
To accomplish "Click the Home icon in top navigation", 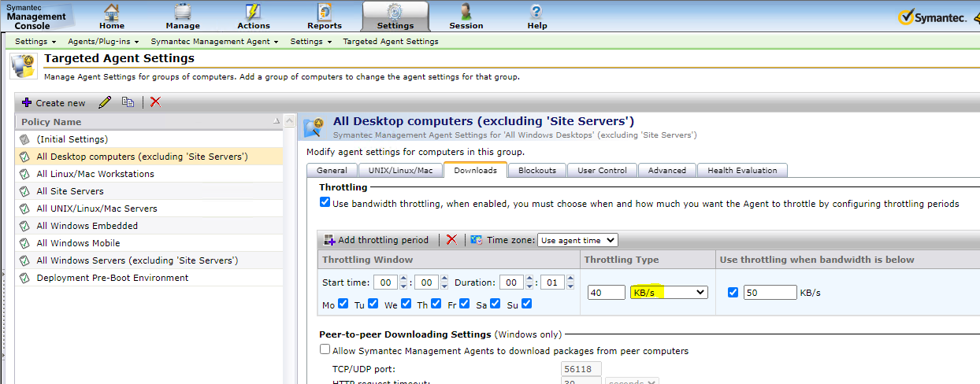I will click(112, 12).
